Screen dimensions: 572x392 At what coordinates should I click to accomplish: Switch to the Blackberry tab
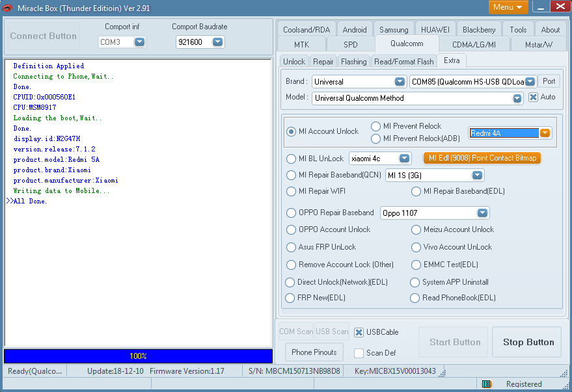(479, 29)
